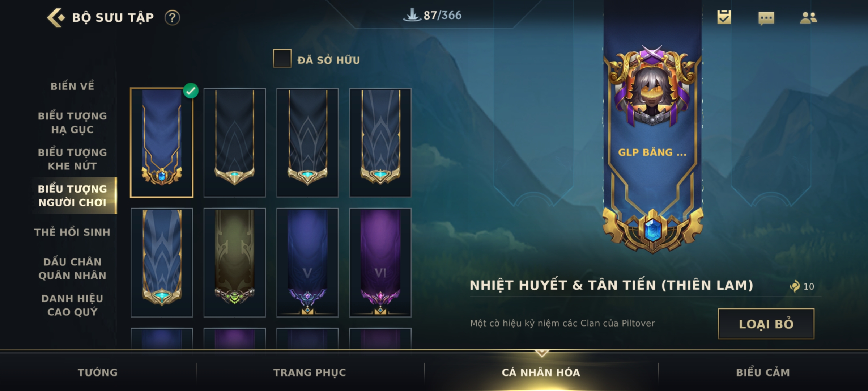The width and height of the screenshot is (868, 391).
Task: Choose the olive green banner thumbnail
Action: click(x=235, y=262)
